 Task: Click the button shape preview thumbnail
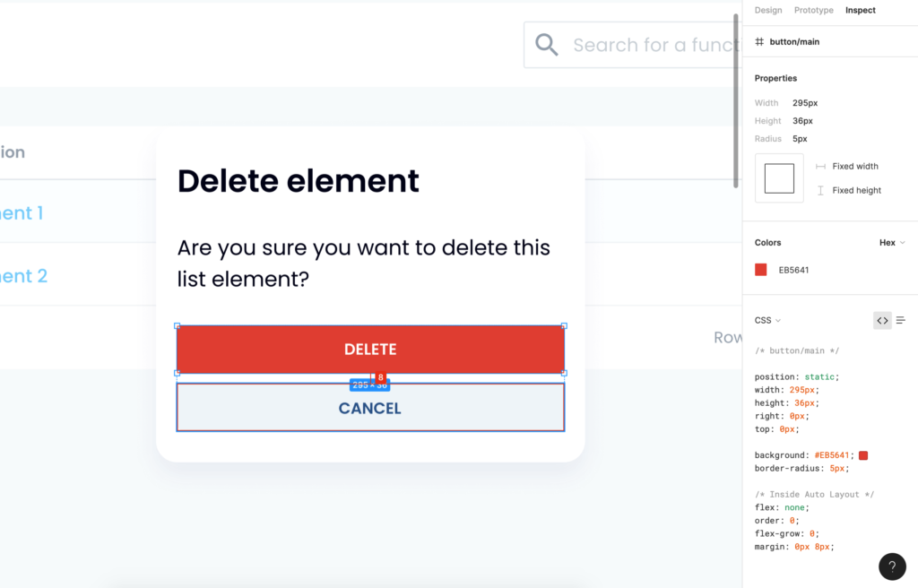(778, 177)
